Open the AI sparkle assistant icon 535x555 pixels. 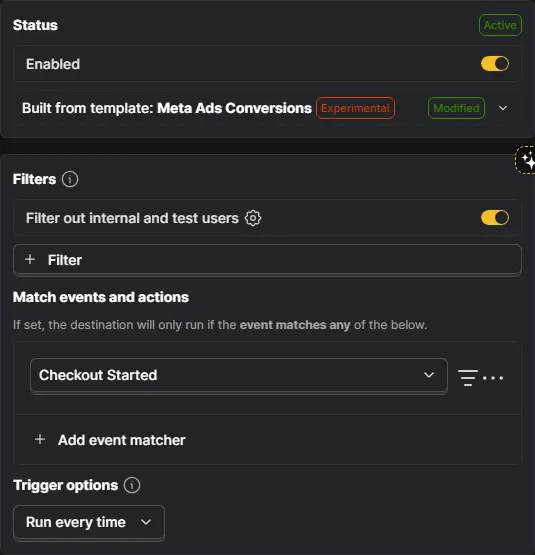[x=527, y=160]
